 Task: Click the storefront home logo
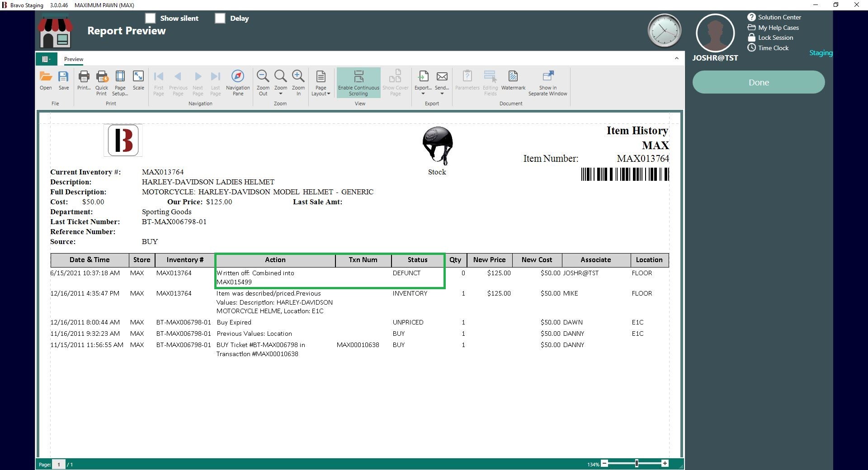click(x=55, y=32)
